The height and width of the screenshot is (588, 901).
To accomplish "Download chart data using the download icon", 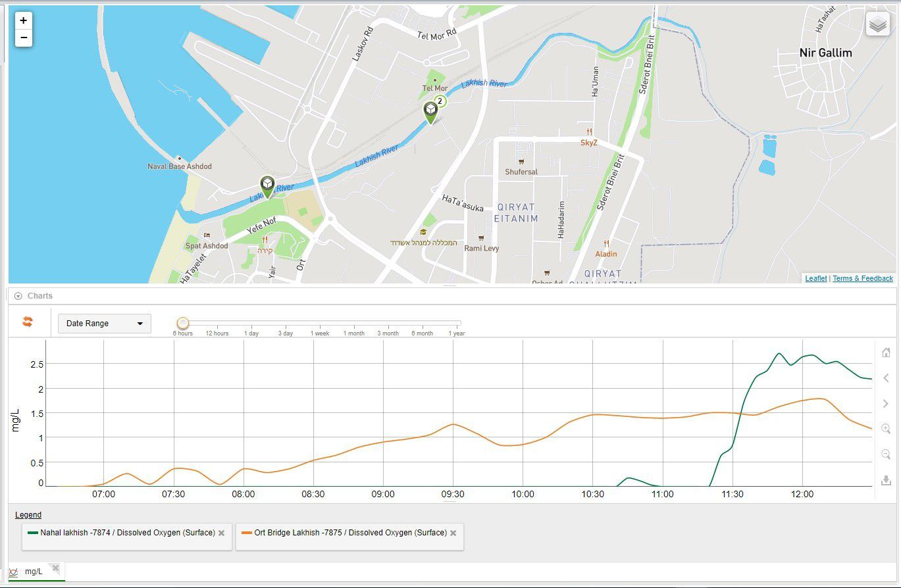I will pyautogui.click(x=886, y=480).
